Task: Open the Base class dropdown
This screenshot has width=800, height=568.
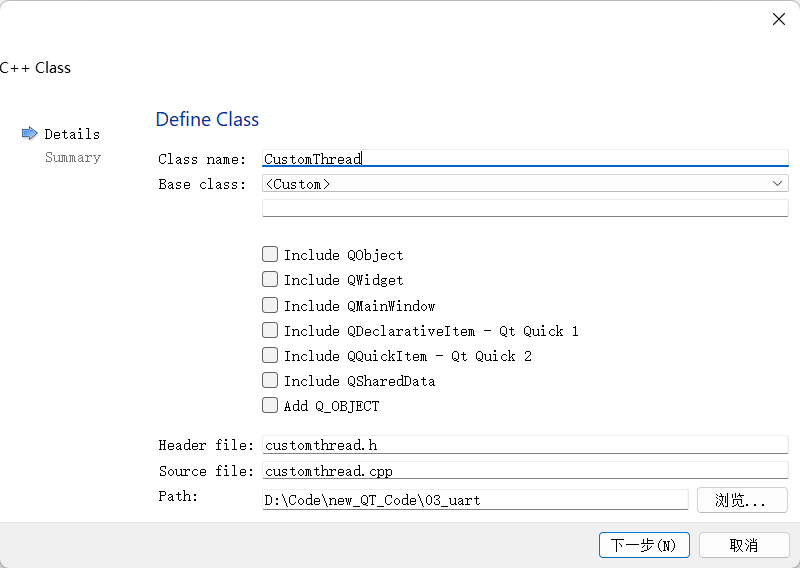Action: pyautogui.click(x=525, y=184)
